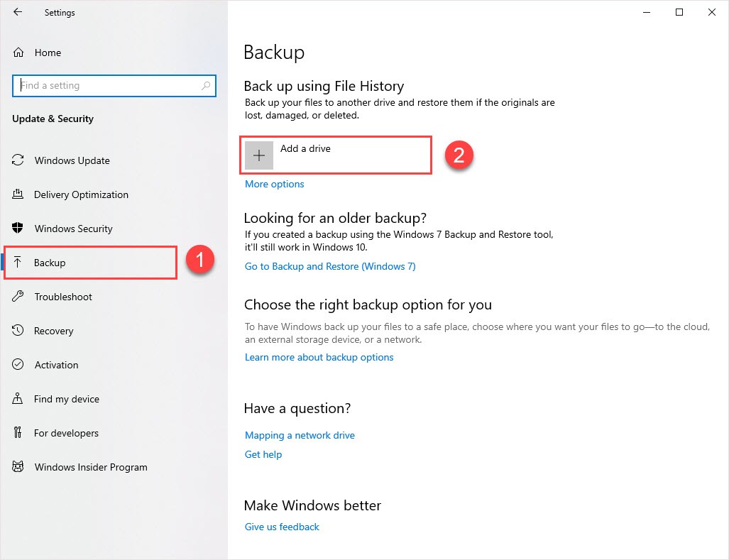
Task: Open Find my device settings
Action: [x=67, y=399]
